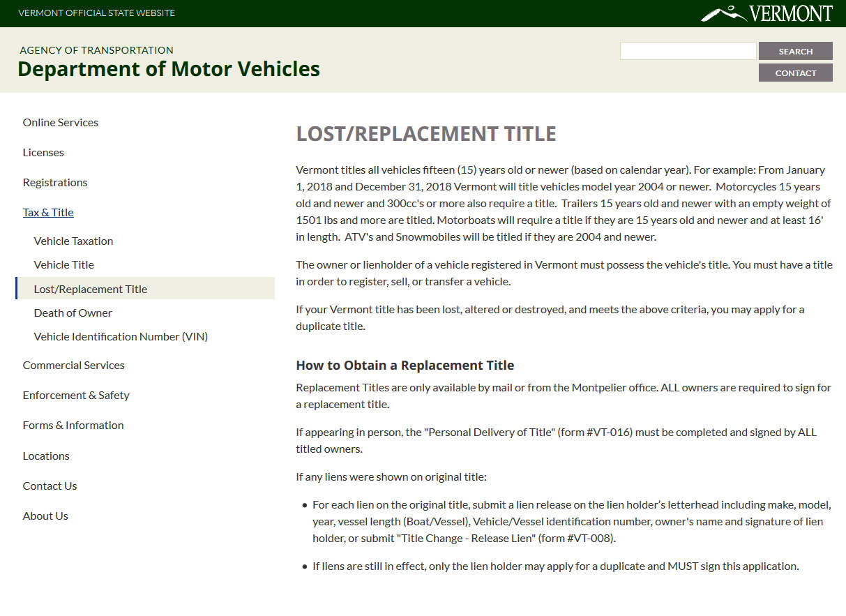Open the Registrations menu item
The width and height of the screenshot is (846, 616).
point(55,182)
